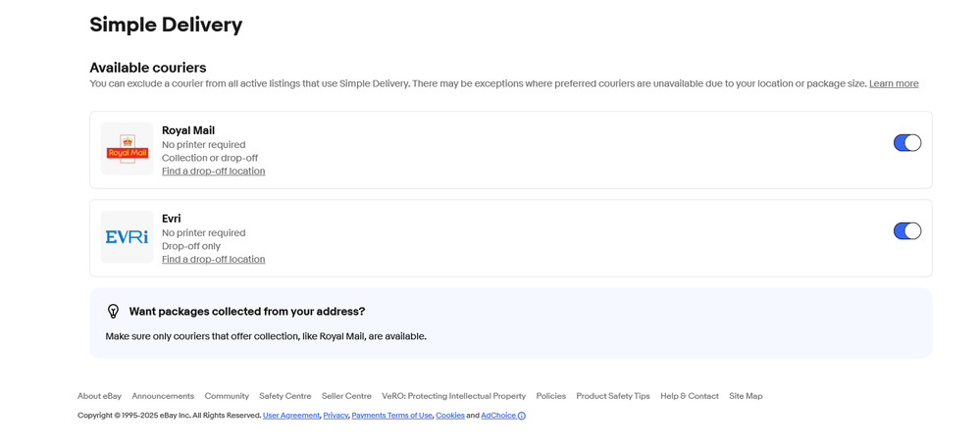Find a drop-off location for Evri
Screen dimensions: 980x448
(x=213, y=260)
